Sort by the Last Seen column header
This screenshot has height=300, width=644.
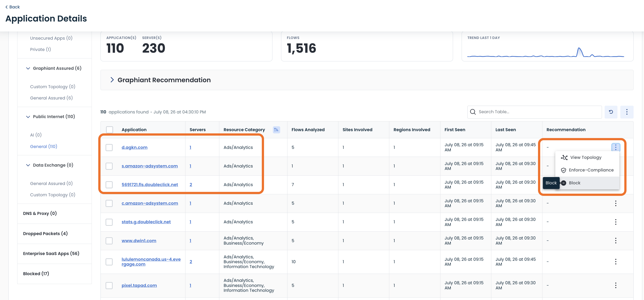click(x=506, y=130)
